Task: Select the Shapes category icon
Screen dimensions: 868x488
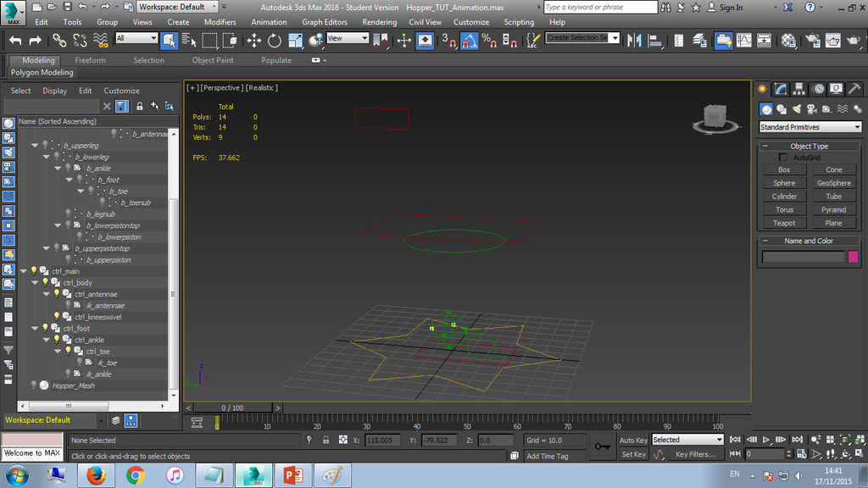Action: pos(781,109)
